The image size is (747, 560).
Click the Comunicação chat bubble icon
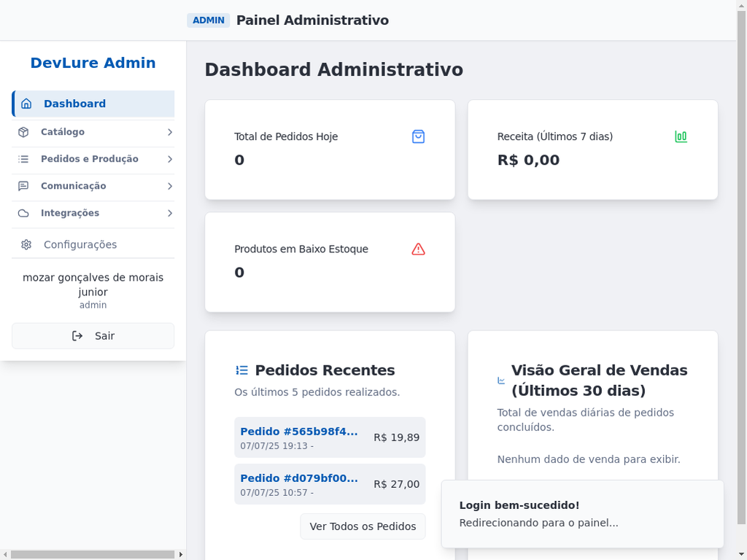[x=23, y=186]
